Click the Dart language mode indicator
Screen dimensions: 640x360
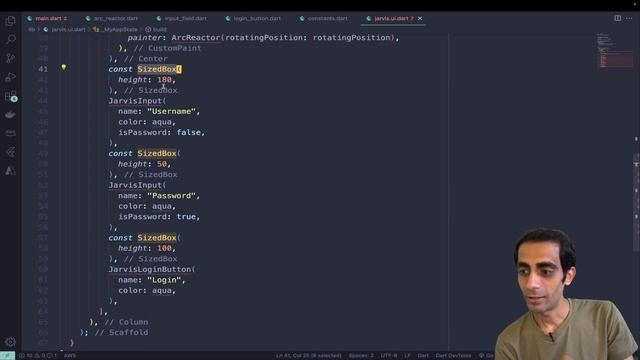tap(423, 356)
